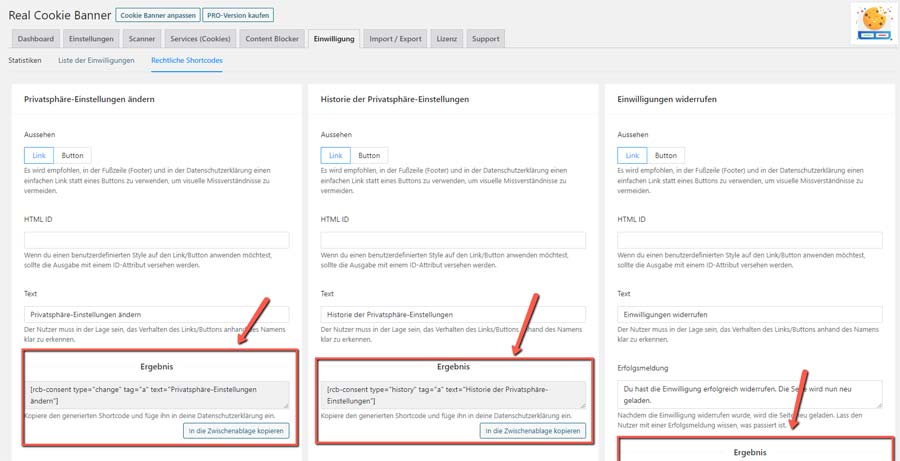Select the Einwilligung tab

[334, 39]
